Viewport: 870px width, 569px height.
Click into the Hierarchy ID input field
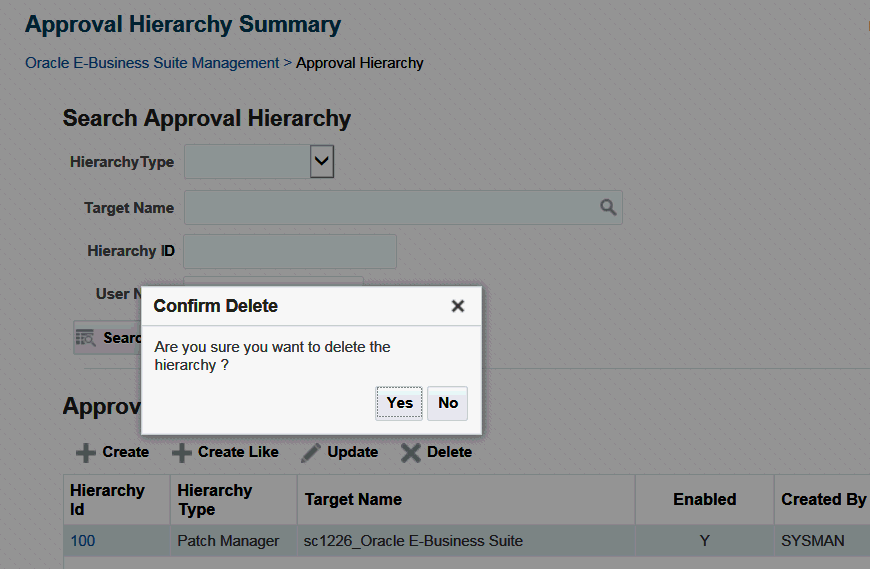[x=290, y=251]
